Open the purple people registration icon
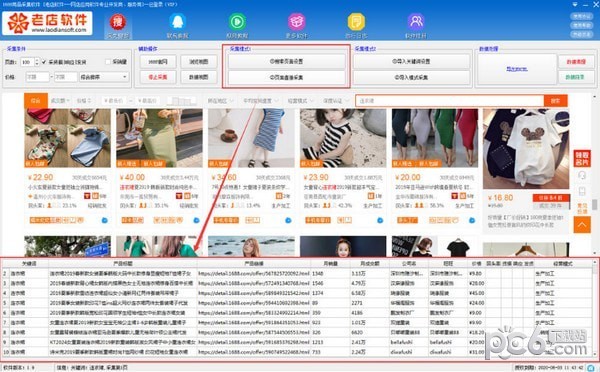 416,22
